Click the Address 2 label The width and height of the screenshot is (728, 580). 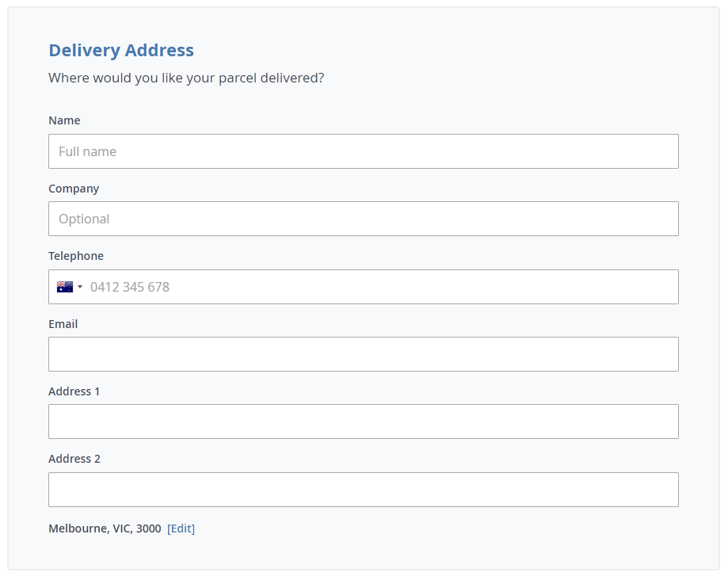(x=74, y=459)
